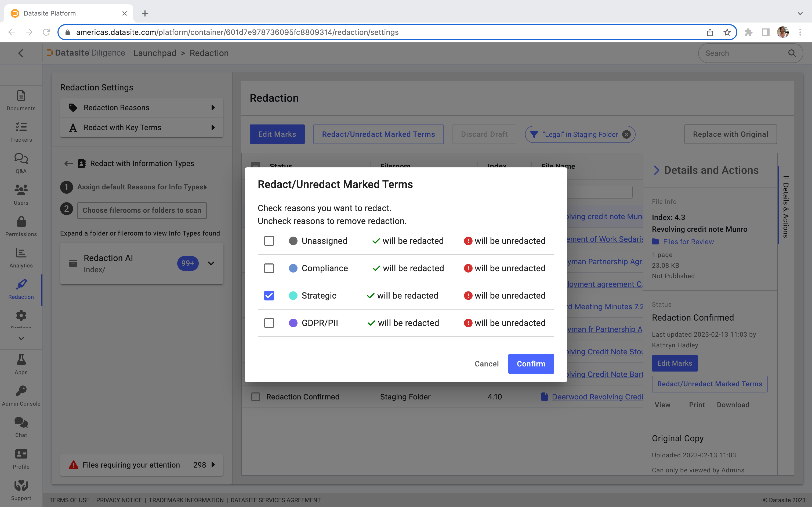
Task: Check the Compliance redaction reason
Action: [269, 268]
